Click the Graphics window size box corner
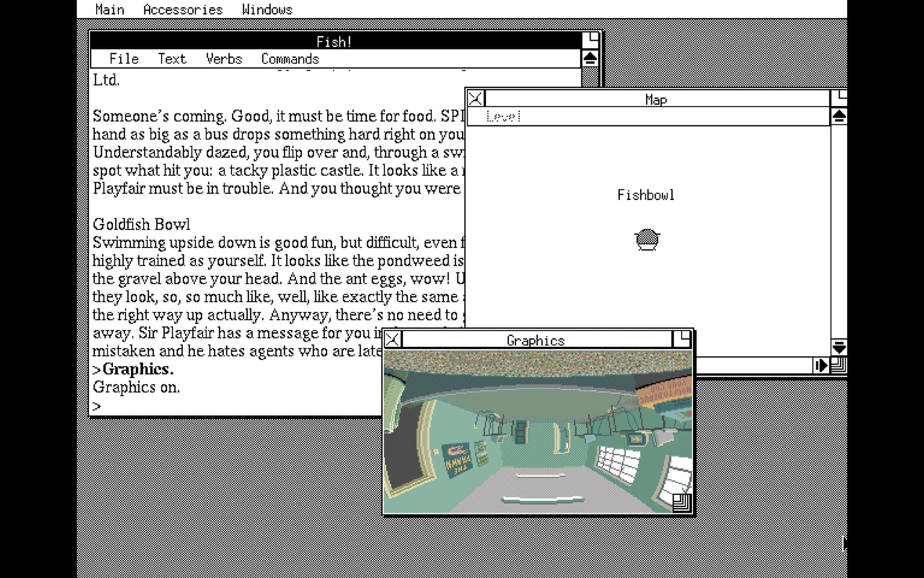The width and height of the screenshot is (924, 578). point(682,503)
